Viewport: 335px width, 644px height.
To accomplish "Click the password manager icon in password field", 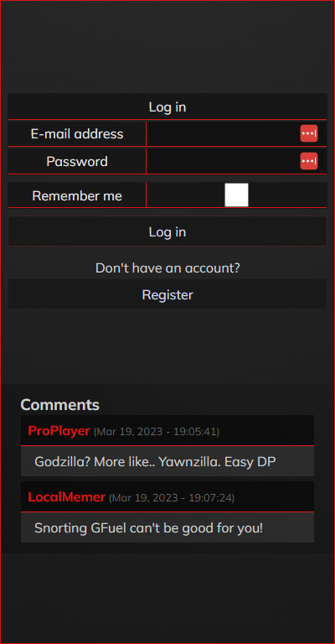I will [x=309, y=161].
